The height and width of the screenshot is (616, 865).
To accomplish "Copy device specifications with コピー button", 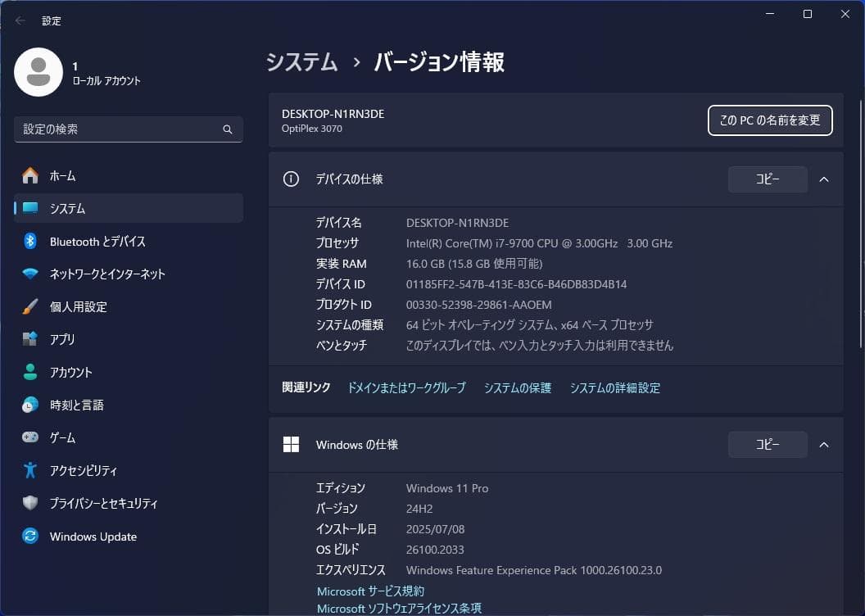I will pyautogui.click(x=767, y=179).
